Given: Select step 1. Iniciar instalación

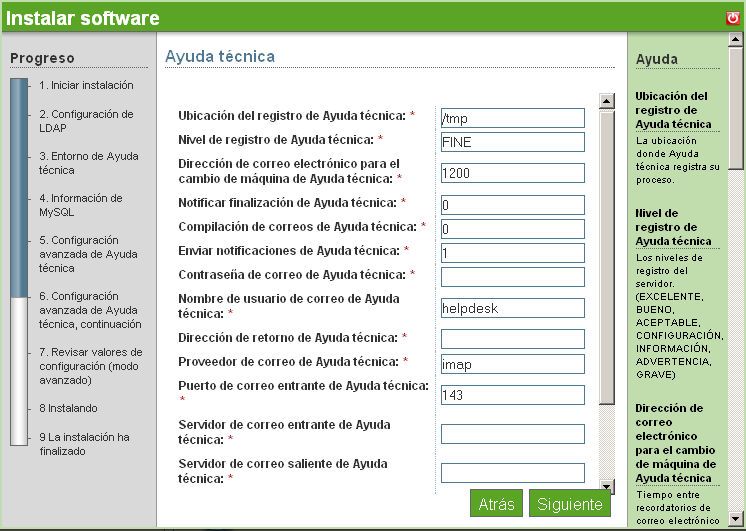Looking at the screenshot, I should 86,85.
